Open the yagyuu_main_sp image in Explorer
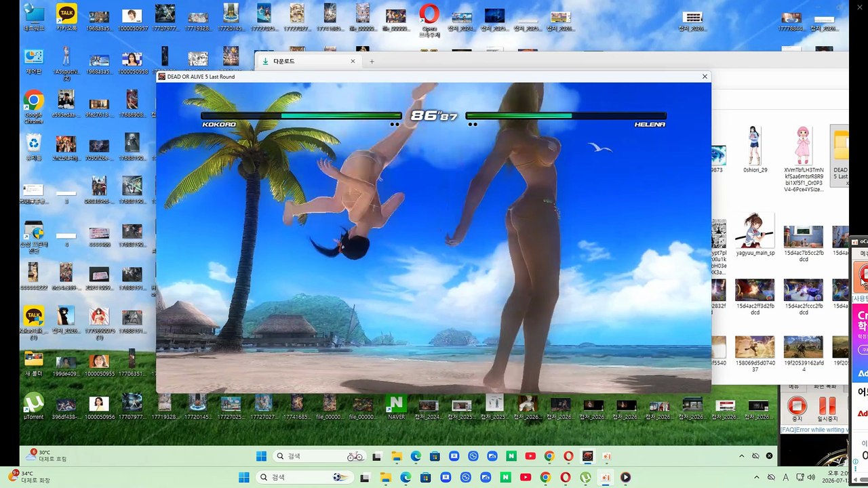868x488 pixels. coord(755,235)
